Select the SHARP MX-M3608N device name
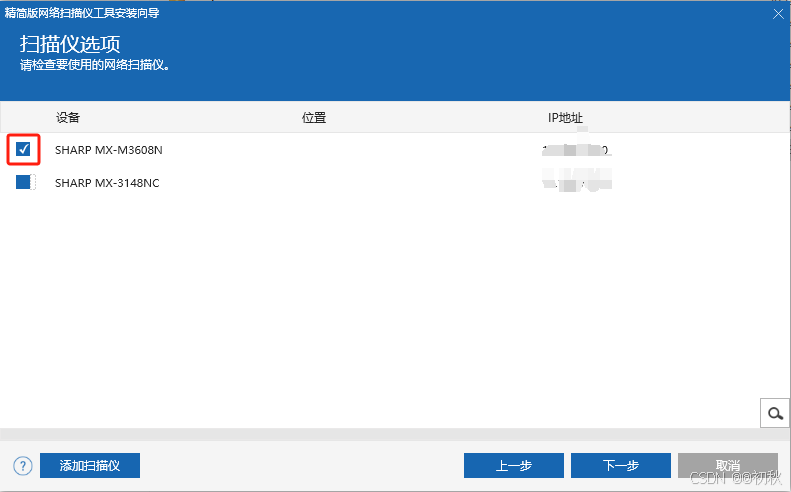This screenshot has height=492, width=791. (108, 150)
